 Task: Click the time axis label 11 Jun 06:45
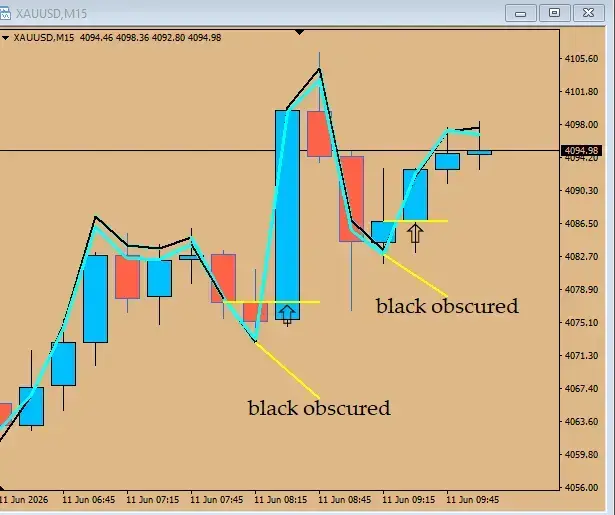(89, 500)
